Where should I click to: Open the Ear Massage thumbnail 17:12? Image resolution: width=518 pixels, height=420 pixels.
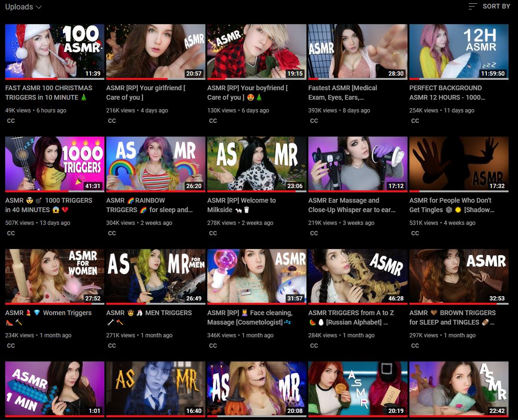(x=358, y=164)
